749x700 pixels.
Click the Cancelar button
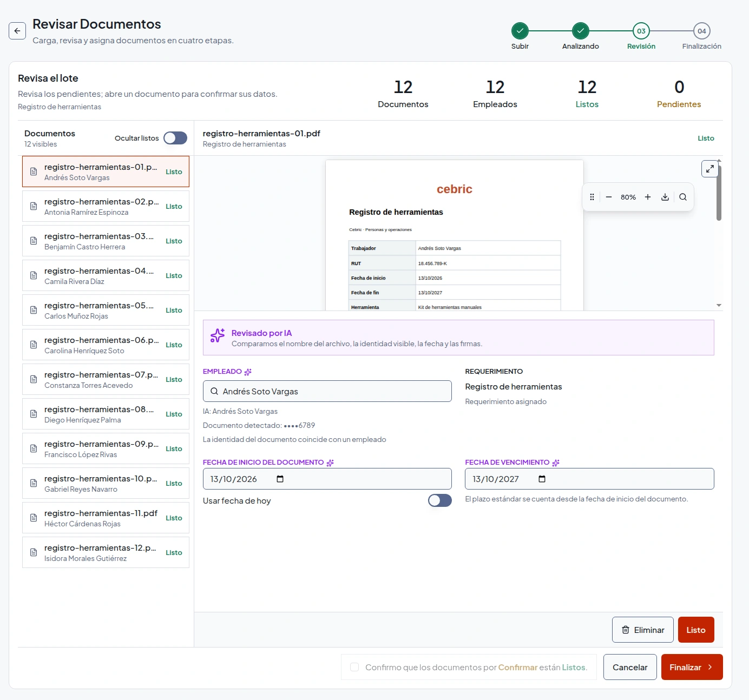click(630, 667)
